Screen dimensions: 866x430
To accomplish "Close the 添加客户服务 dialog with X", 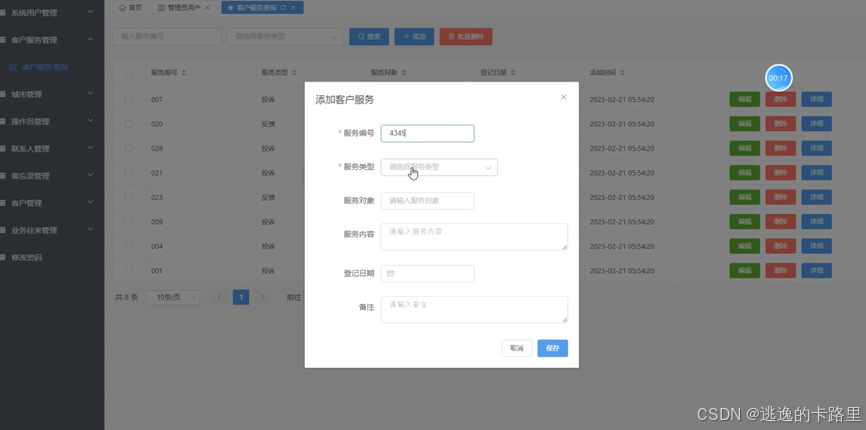I will click(563, 97).
